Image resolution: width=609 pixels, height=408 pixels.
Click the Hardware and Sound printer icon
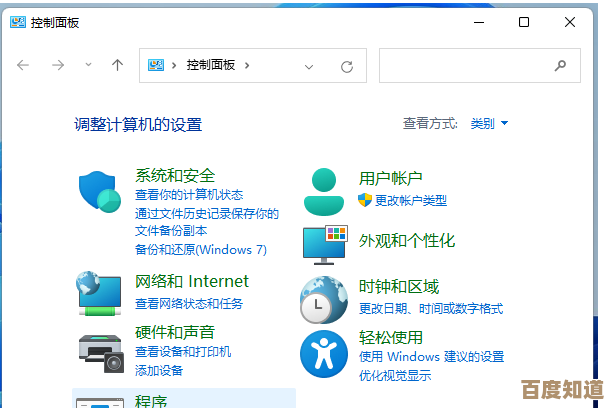pos(99,349)
